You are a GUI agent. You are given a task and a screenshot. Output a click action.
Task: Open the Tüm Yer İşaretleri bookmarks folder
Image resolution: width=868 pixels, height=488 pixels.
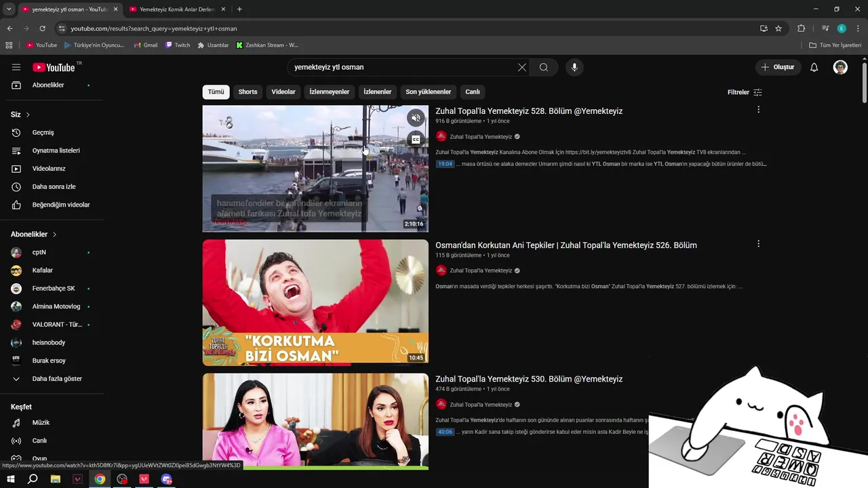[835, 45]
